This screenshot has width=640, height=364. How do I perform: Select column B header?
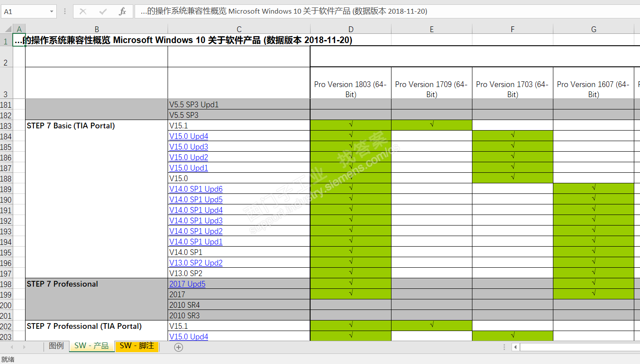click(x=96, y=29)
